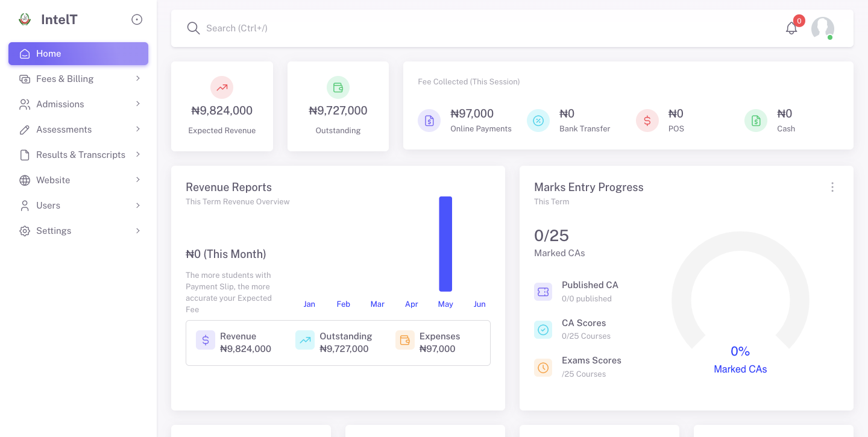Click Exams Scores clock icon
868x437 pixels.
click(543, 368)
